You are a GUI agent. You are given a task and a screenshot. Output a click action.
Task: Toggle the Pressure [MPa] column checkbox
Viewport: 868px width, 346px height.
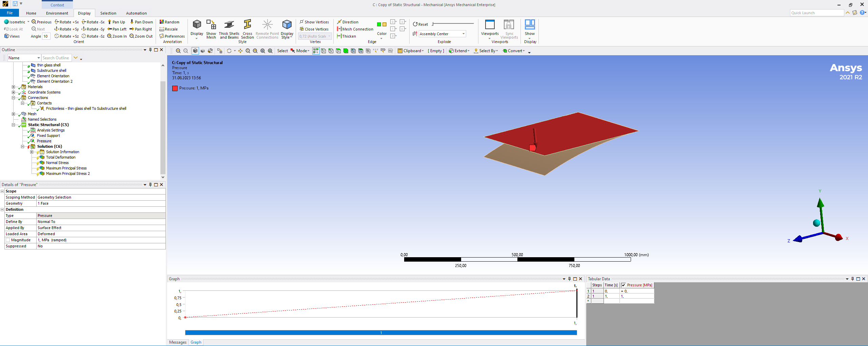623,285
